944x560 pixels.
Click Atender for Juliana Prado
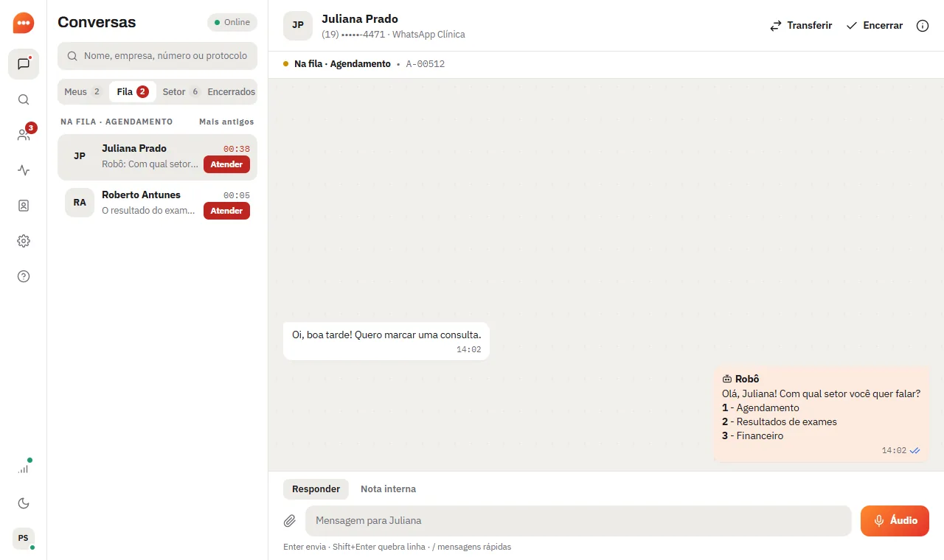226,164
